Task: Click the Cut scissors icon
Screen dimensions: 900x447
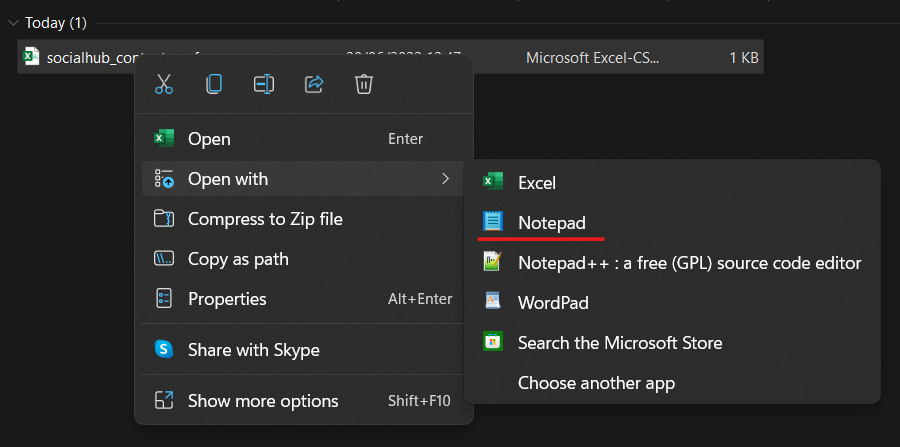Action: point(164,85)
